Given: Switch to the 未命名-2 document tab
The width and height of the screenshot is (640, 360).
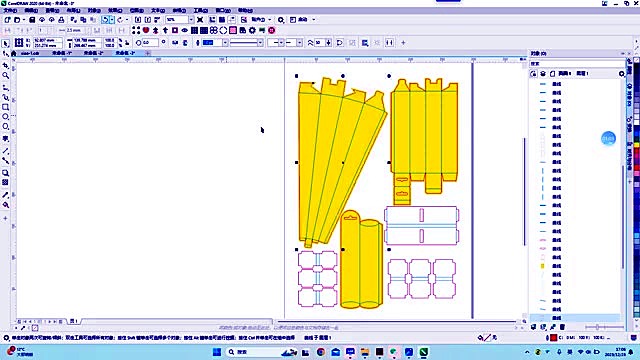Looking at the screenshot, I should click(x=93, y=53).
